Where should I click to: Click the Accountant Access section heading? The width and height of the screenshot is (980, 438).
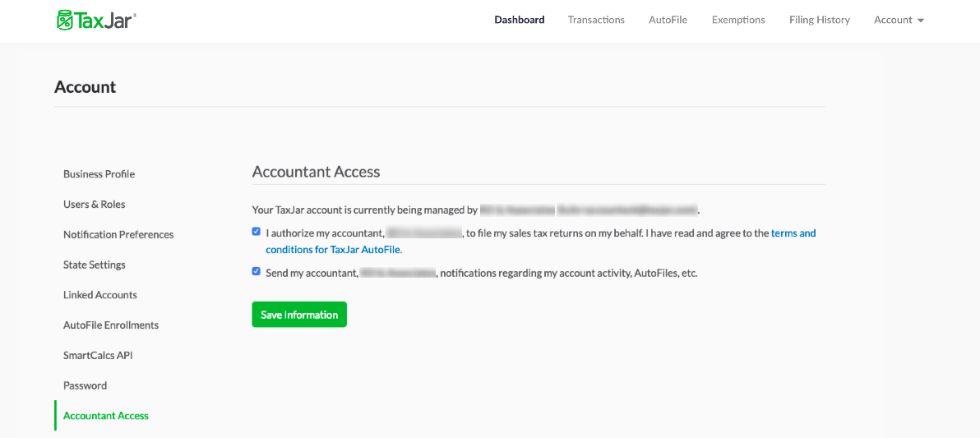coord(317,172)
